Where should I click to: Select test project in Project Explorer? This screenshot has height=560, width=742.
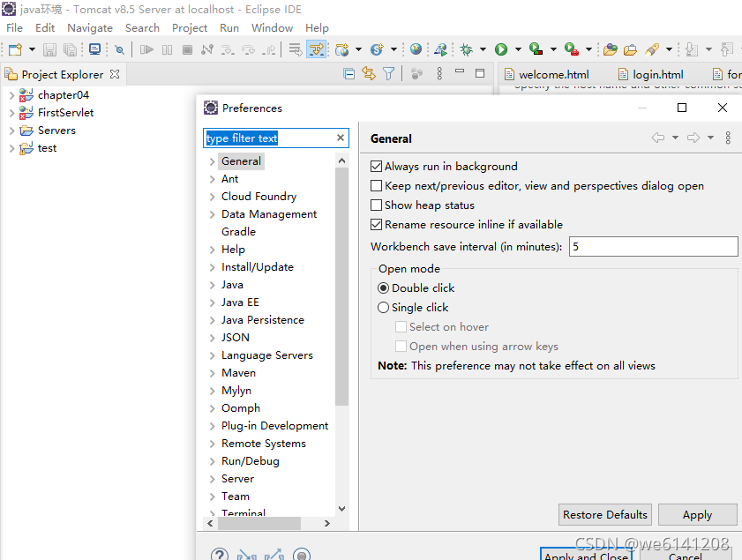pos(47,148)
